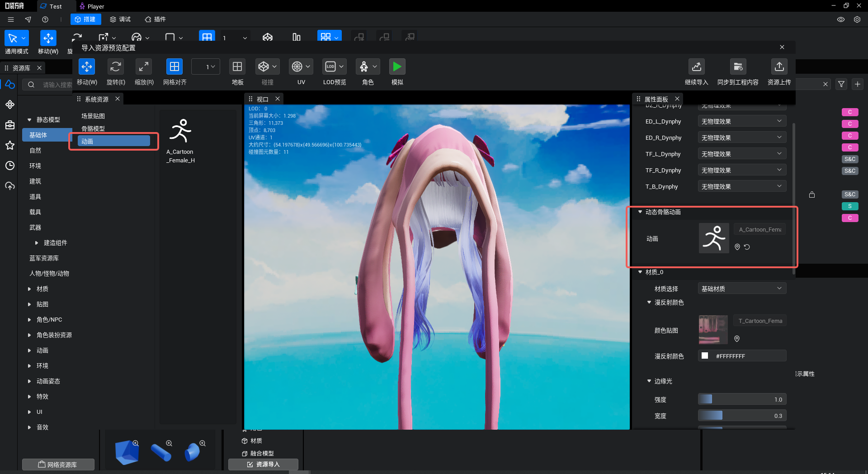Open the hamburger main menu
The image size is (868, 474).
[x=11, y=19]
